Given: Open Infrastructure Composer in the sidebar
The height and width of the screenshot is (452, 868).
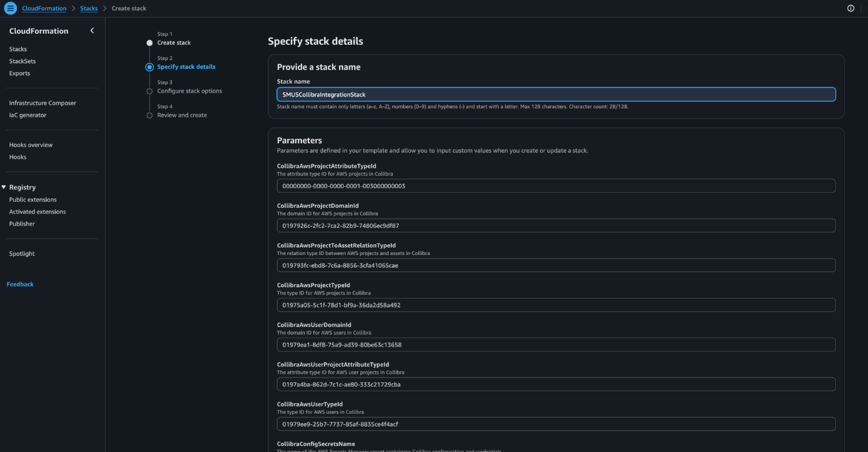Looking at the screenshot, I should click(x=42, y=103).
